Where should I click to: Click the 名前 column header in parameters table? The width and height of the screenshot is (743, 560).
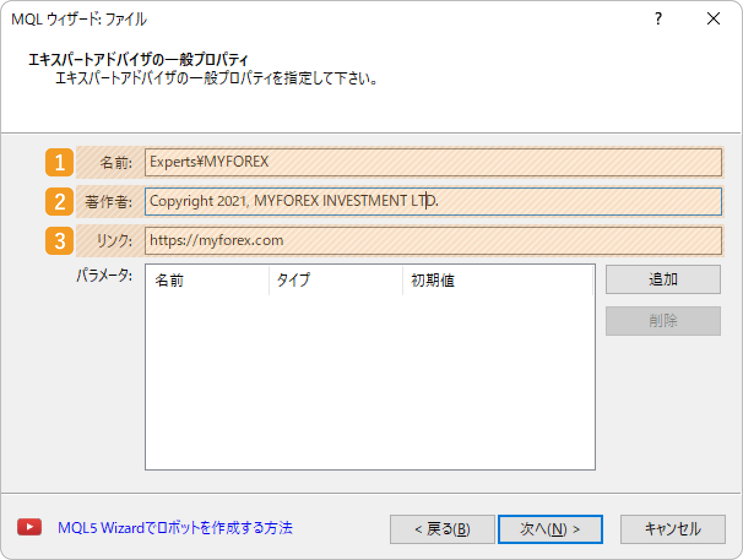(x=207, y=281)
